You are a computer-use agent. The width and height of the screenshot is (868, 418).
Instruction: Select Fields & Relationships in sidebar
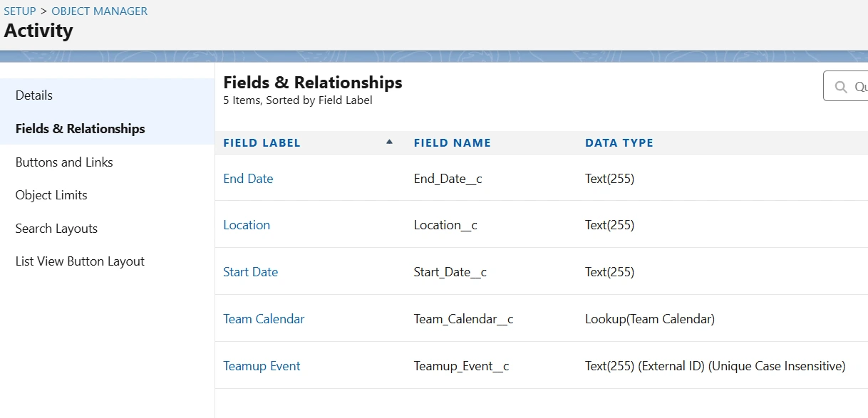[x=80, y=129]
